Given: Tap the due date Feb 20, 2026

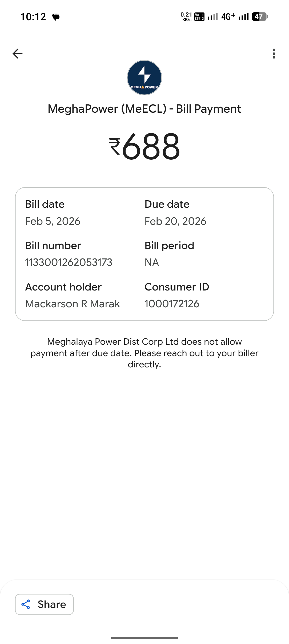Looking at the screenshot, I should 175,221.
